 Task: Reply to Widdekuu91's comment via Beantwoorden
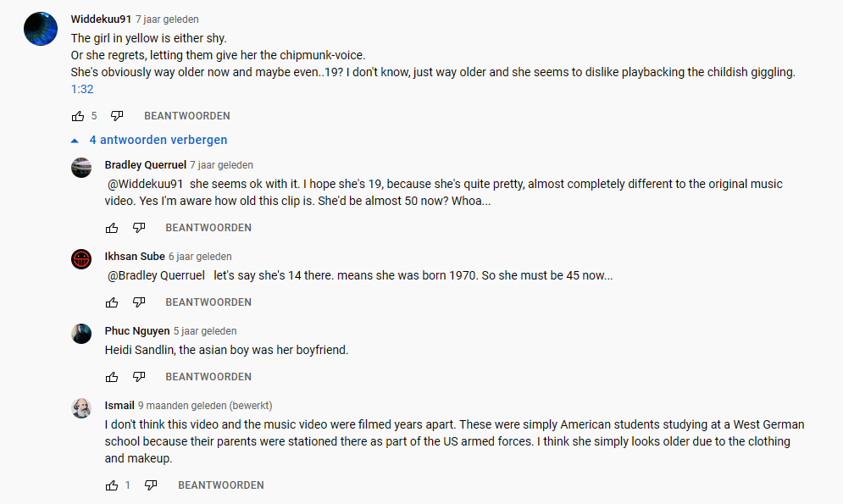186,116
